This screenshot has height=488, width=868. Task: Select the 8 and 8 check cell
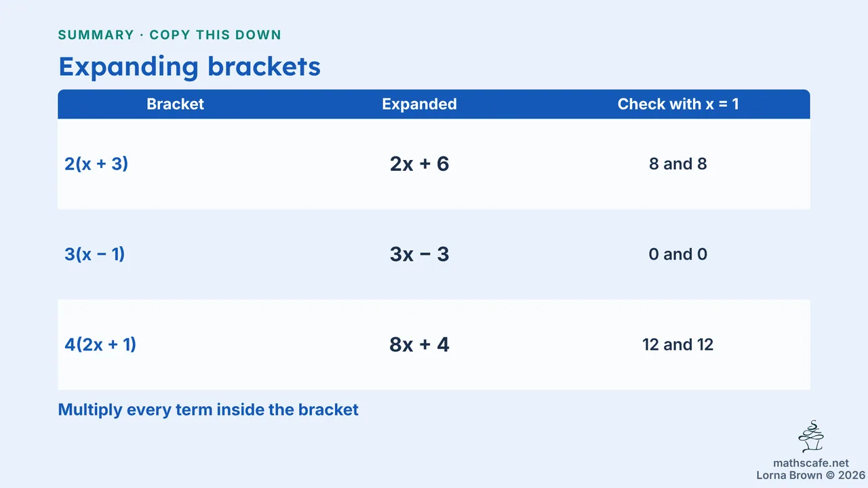click(678, 164)
